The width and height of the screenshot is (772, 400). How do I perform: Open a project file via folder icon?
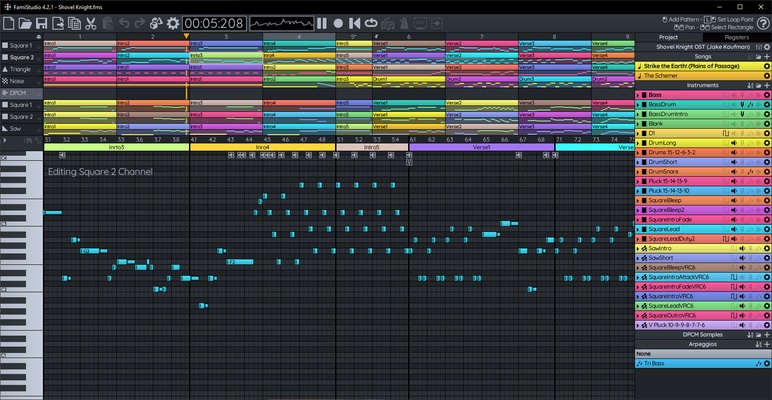pos(25,23)
